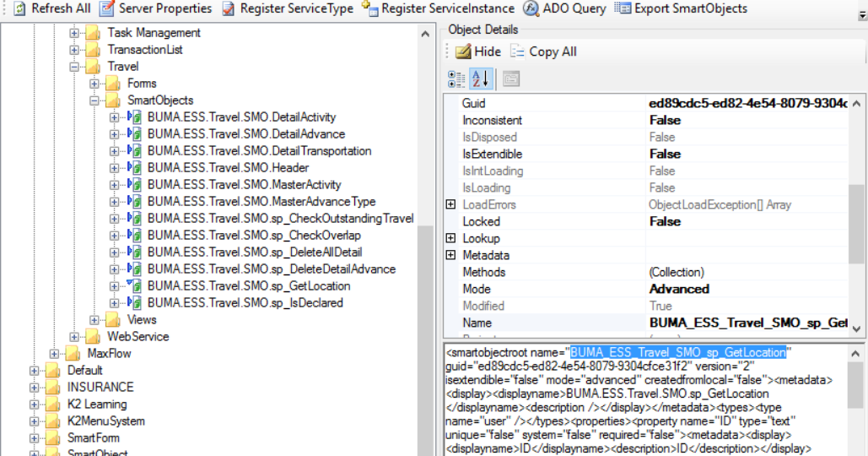
Task: Select the BUMA.ESS.Travel.SMO.Header smartobject icon
Action: point(134,168)
